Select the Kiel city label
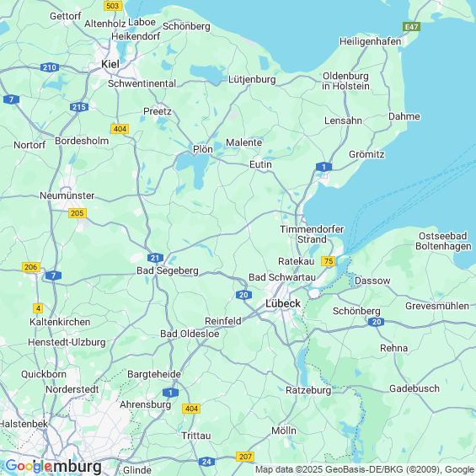The height and width of the screenshot is (476, 476). pos(110,64)
